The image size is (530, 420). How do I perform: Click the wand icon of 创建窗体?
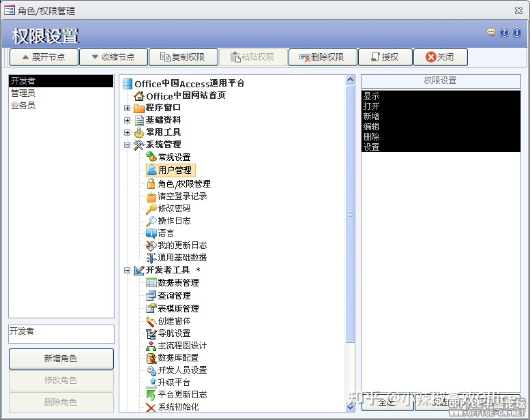point(151,321)
